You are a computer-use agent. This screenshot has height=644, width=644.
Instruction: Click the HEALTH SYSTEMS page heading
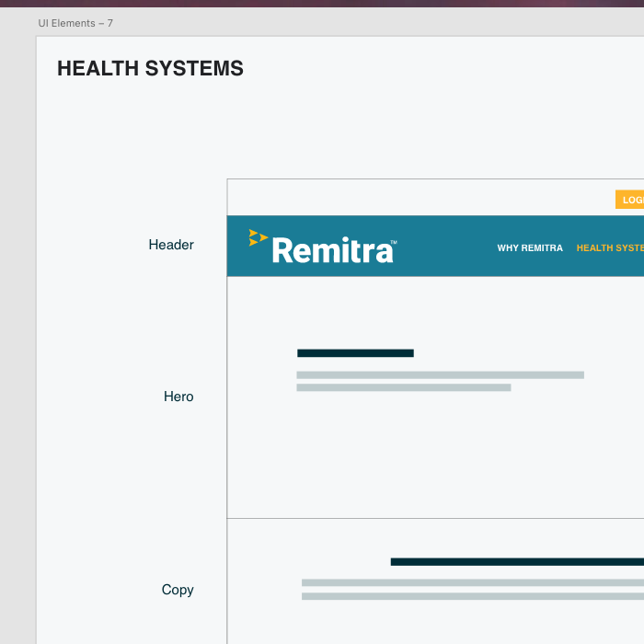(x=150, y=68)
